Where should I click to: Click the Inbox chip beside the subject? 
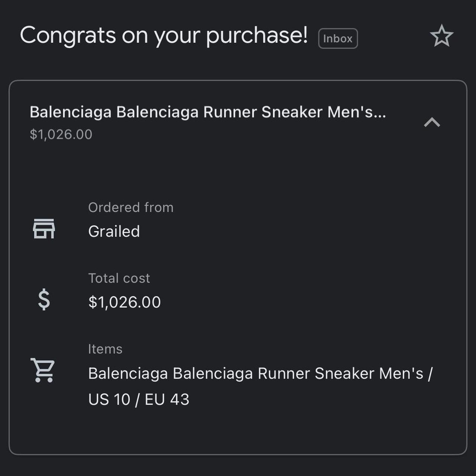pyautogui.click(x=338, y=38)
